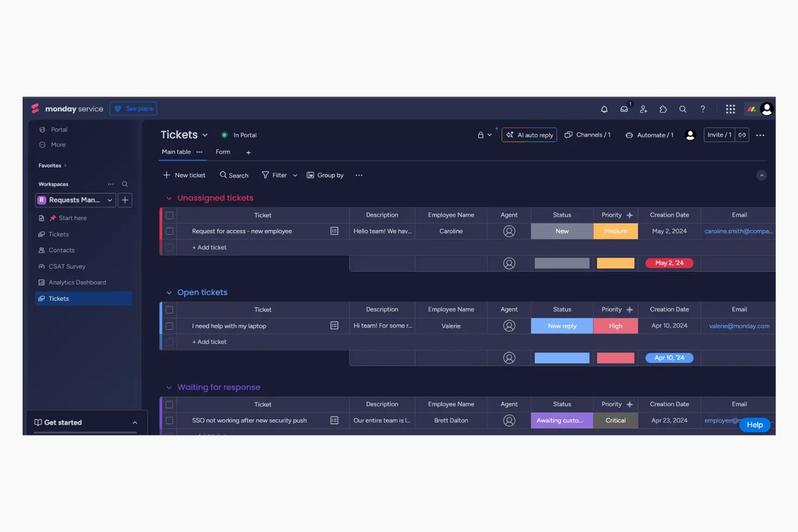This screenshot has height=532, width=798.
Task: Open the apps marketplace puzzle icon
Action: pyautogui.click(x=663, y=109)
